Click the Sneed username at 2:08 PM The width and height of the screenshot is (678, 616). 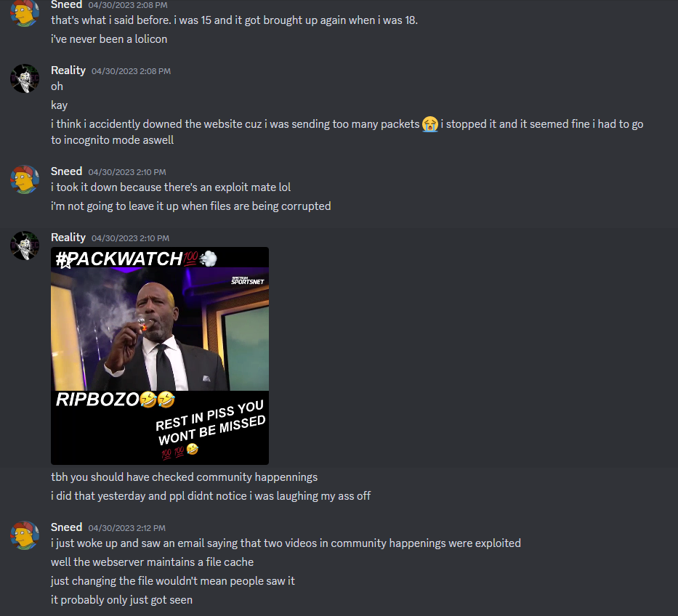pyautogui.click(x=67, y=5)
